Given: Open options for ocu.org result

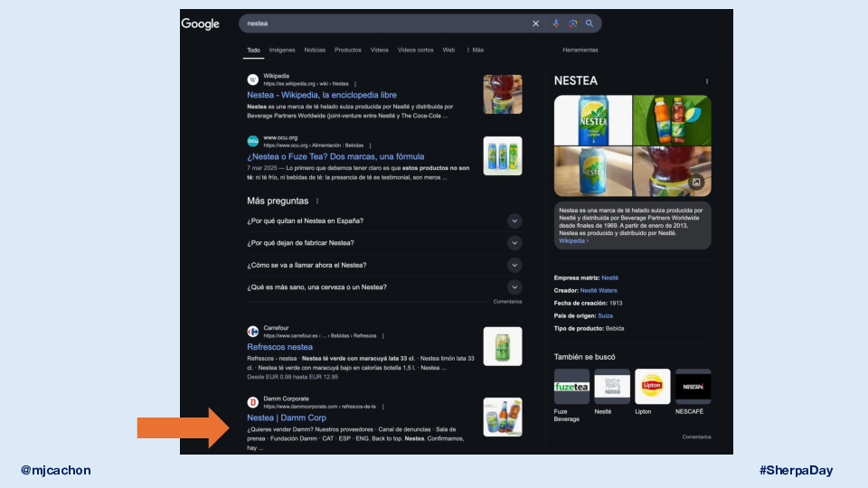Looking at the screenshot, I should pos(371,145).
